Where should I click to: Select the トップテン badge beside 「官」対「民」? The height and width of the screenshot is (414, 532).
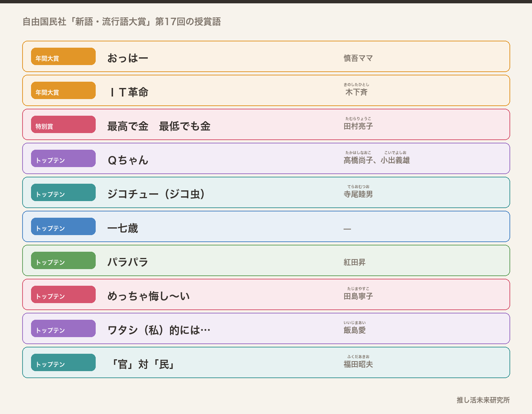click(63, 363)
